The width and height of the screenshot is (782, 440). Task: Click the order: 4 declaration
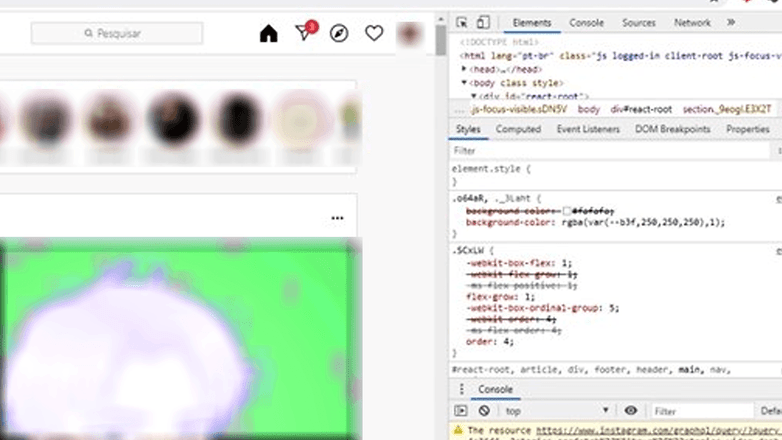pos(490,342)
